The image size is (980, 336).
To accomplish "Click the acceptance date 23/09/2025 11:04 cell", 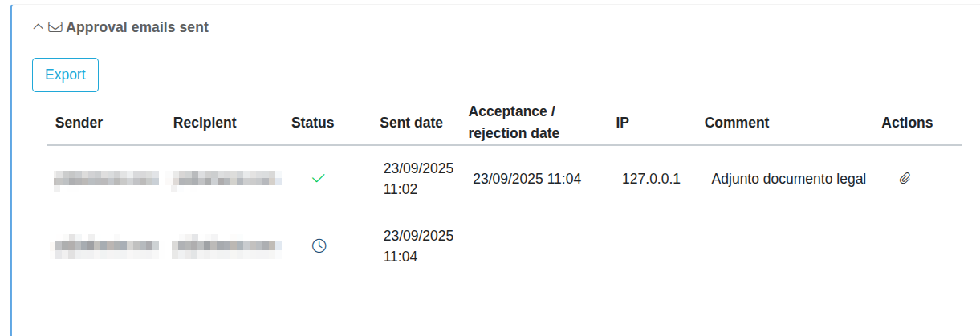I will click(527, 179).
